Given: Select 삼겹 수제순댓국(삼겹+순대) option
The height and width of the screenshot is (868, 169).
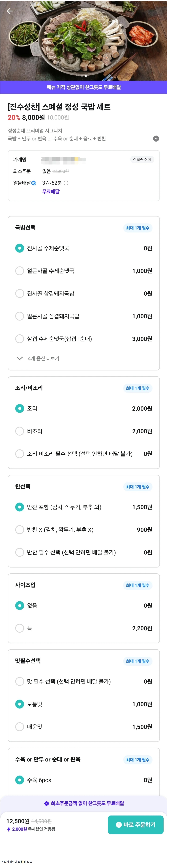Looking at the screenshot, I should (x=84, y=342).
